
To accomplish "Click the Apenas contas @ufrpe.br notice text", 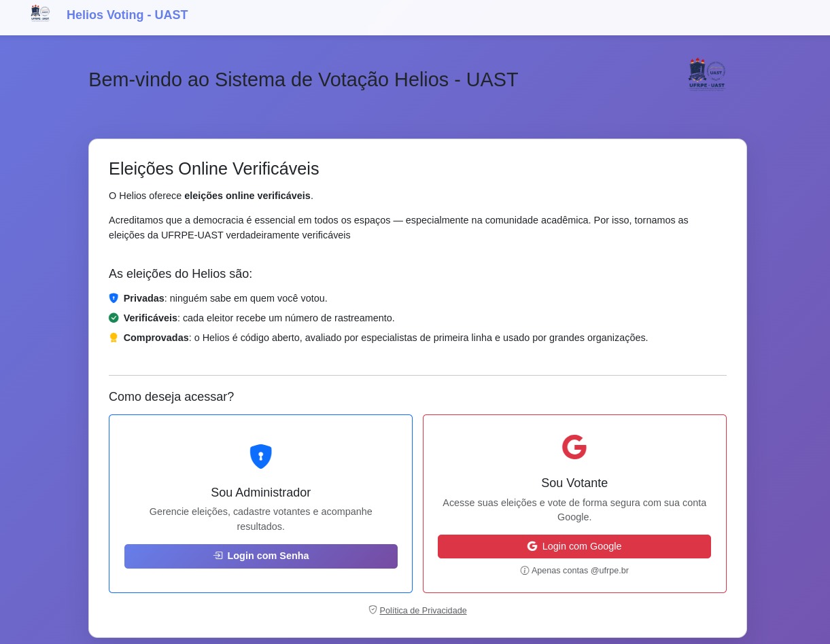I will (x=580, y=571).
